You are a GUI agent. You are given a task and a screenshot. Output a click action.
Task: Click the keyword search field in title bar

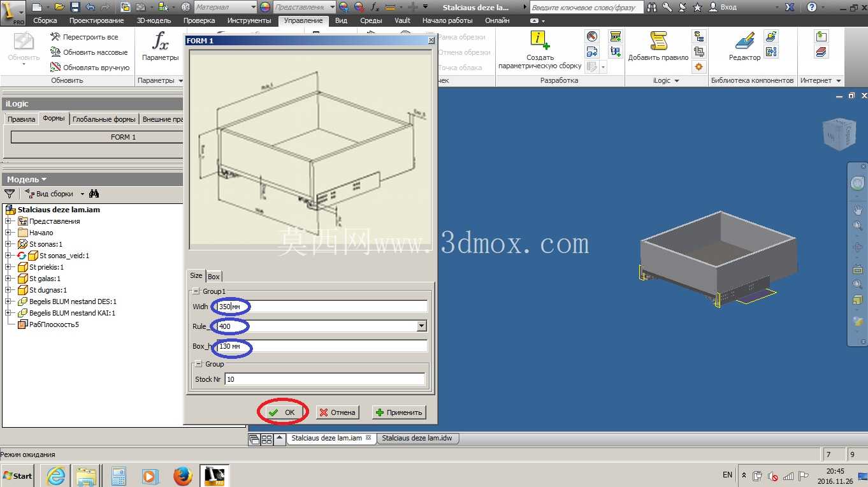[588, 7]
